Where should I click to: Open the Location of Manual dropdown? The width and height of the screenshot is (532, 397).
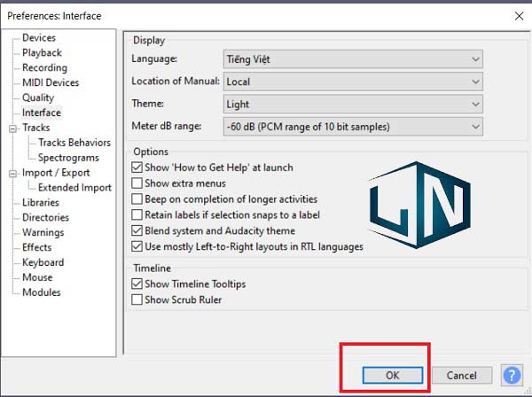coord(353,82)
